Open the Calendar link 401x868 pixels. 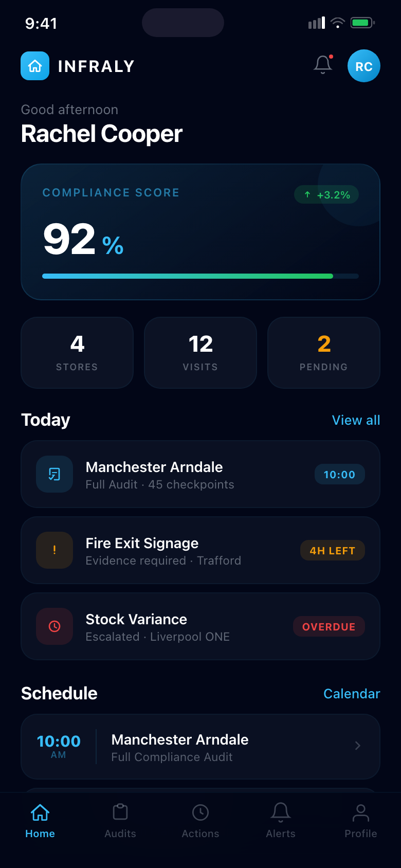pos(352,694)
